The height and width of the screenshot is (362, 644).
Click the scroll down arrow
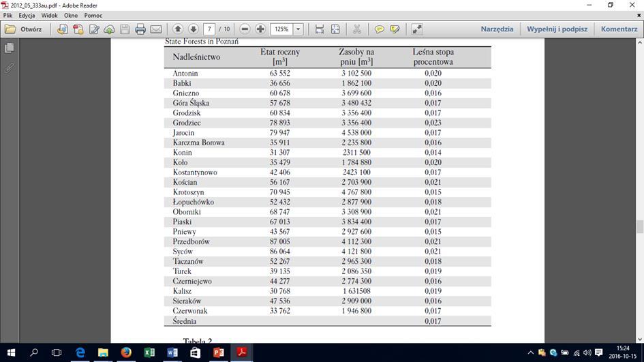[x=639, y=340]
